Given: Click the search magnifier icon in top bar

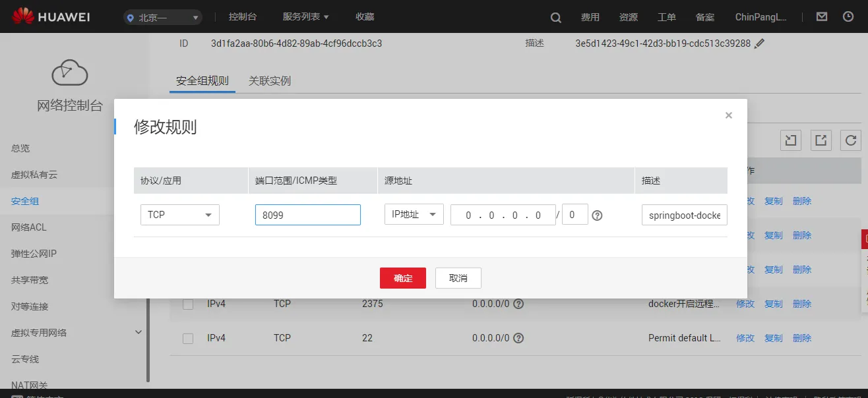Looking at the screenshot, I should pyautogui.click(x=556, y=18).
